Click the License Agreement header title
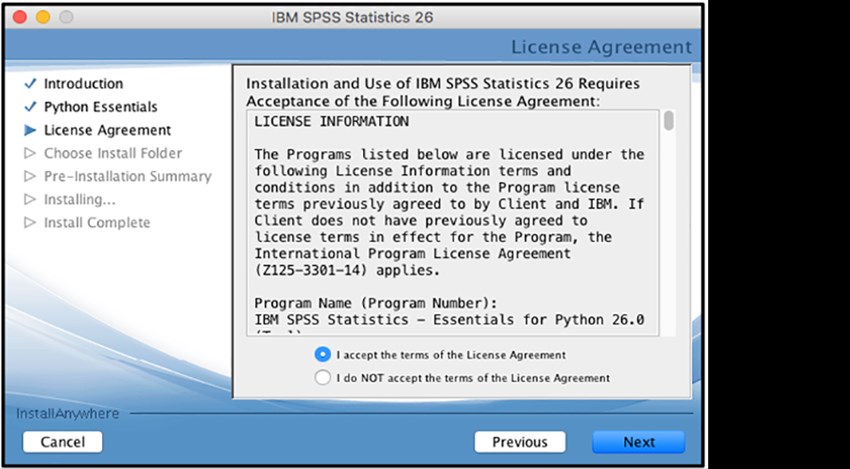Screen dimensions: 850x469 tap(602, 47)
